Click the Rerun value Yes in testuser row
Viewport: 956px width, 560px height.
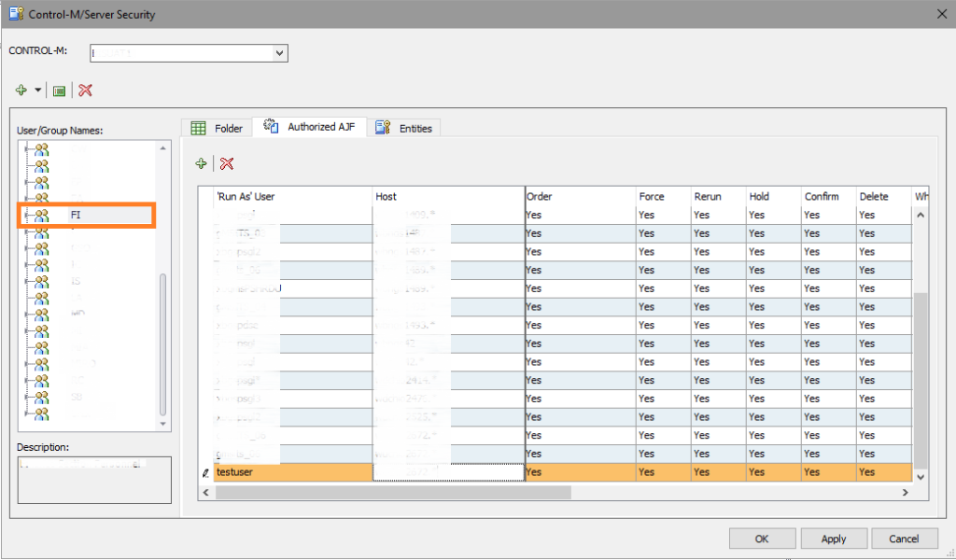coord(702,472)
